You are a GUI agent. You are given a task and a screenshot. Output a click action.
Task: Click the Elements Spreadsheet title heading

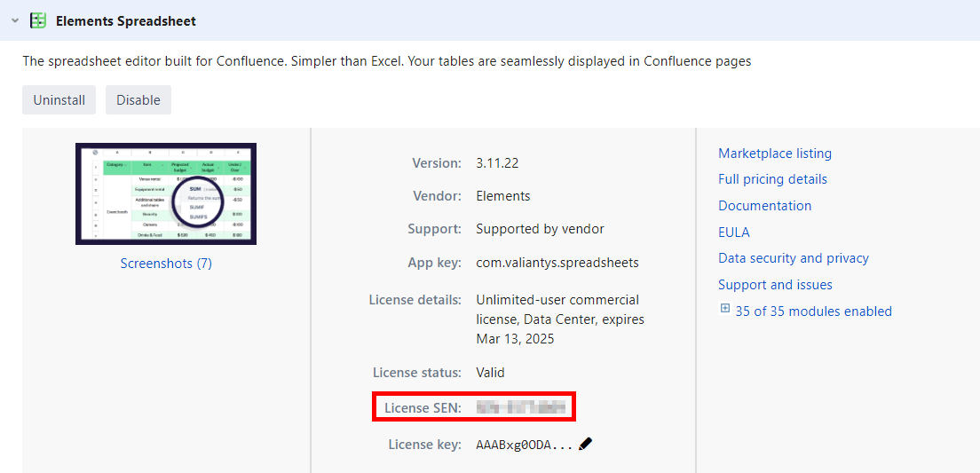click(x=126, y=20)
